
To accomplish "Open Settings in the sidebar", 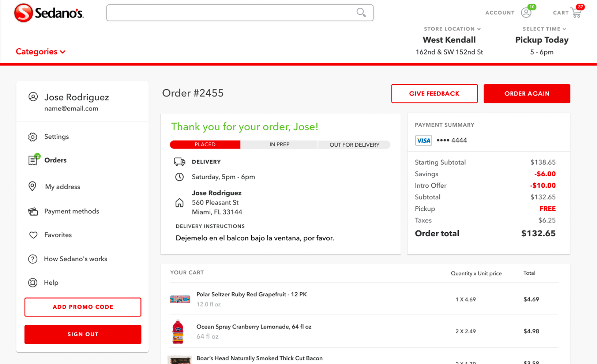I will (x=56, y=136).
